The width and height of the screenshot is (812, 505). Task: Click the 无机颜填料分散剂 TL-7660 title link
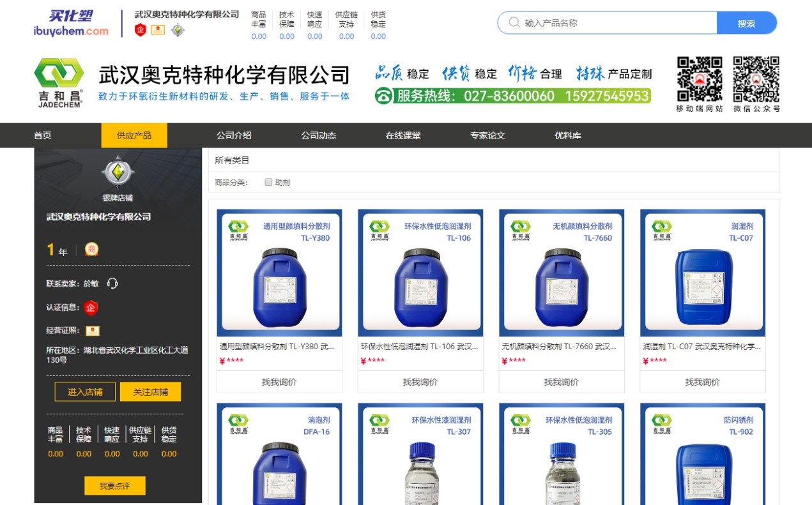(560, 347)
